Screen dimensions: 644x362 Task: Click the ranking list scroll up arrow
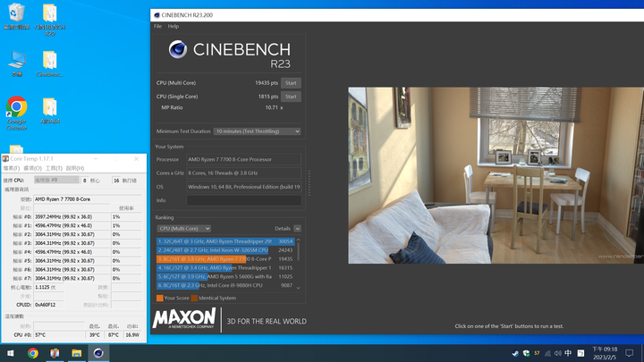coord(298,240)
